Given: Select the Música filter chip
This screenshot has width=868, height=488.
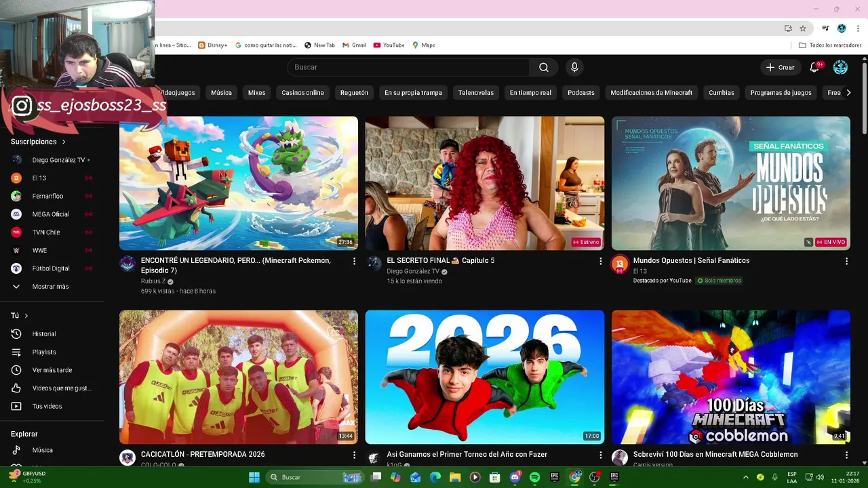Looking at the screenshot, I should pyautogui.click(x=221, y=93).
